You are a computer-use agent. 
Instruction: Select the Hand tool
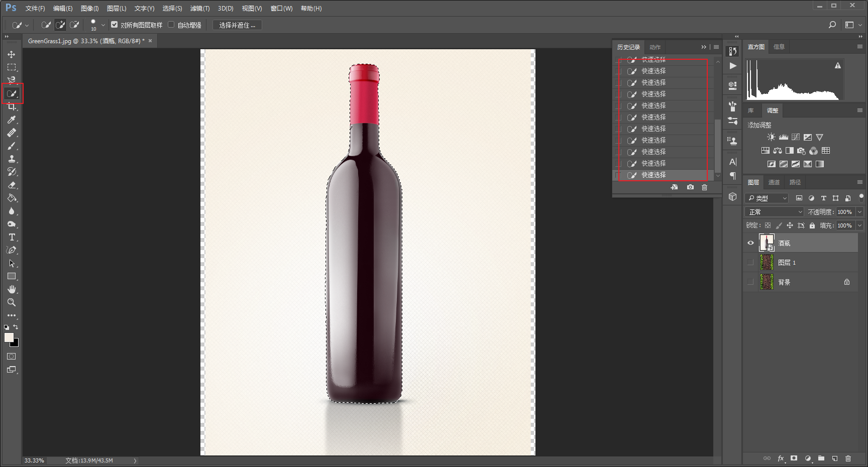12,289
